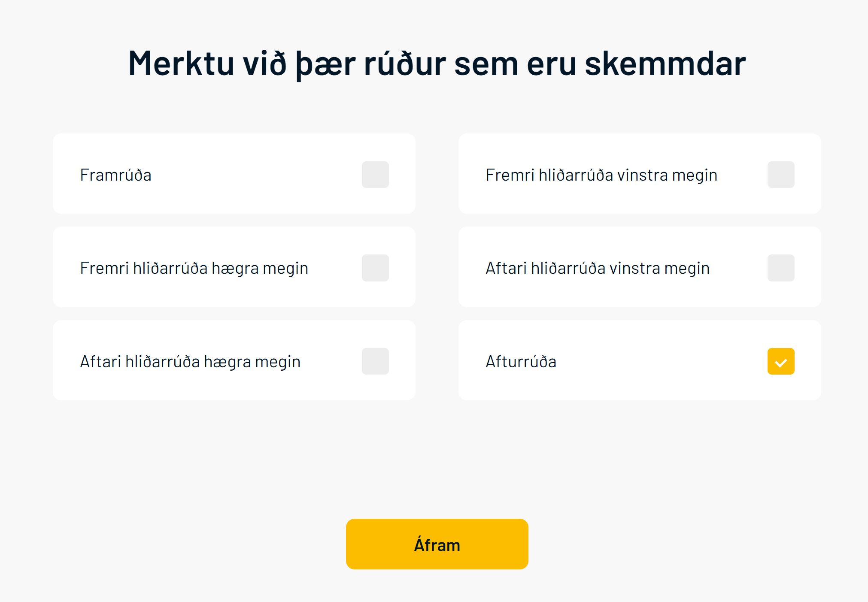The image size is (868, 602).
Task: Click the 'Framrúða' label text
Action: (x=115, y=175)
